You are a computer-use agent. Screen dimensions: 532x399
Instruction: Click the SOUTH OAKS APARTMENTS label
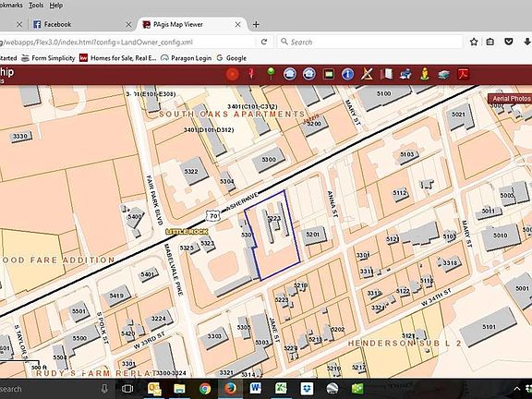[x=232, y=115]
